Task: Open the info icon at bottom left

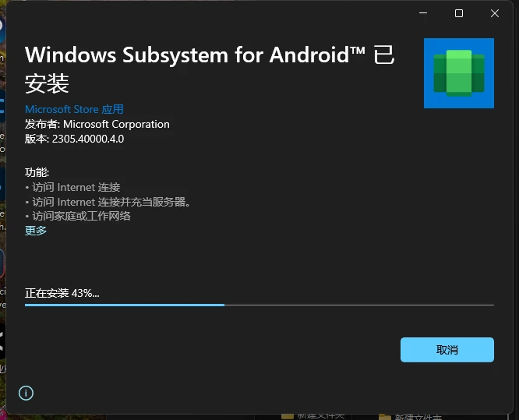Action: click(x=26, y=393)
